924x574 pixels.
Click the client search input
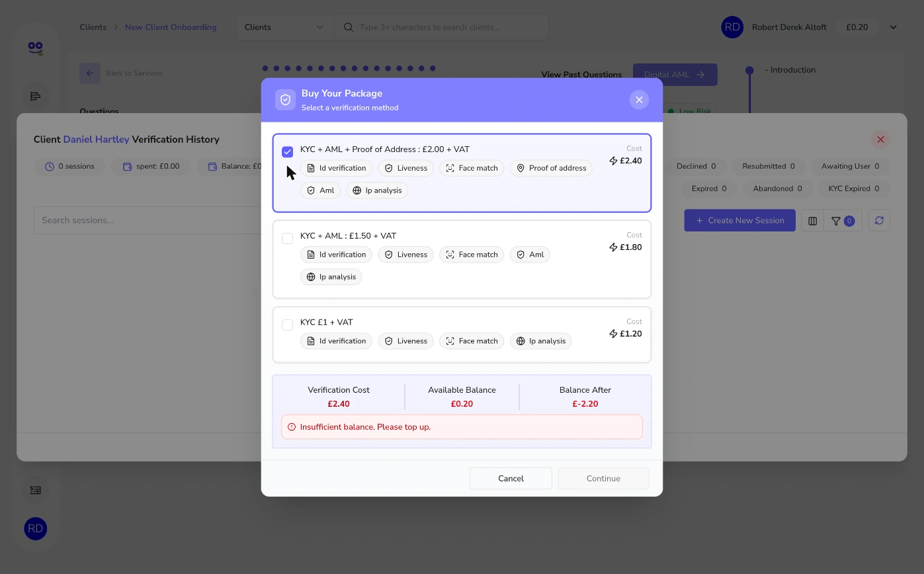click(441, 27)
